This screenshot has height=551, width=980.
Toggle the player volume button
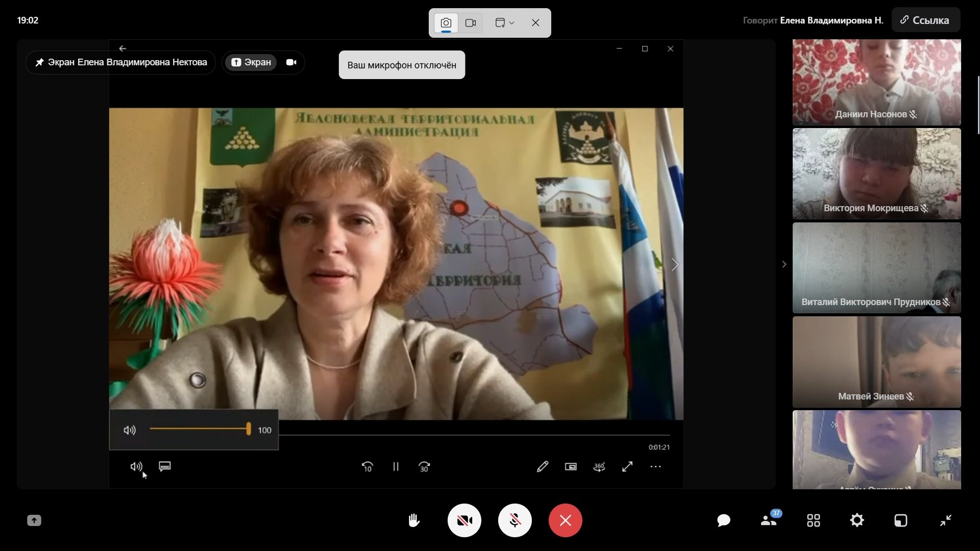tap(136, 467)
